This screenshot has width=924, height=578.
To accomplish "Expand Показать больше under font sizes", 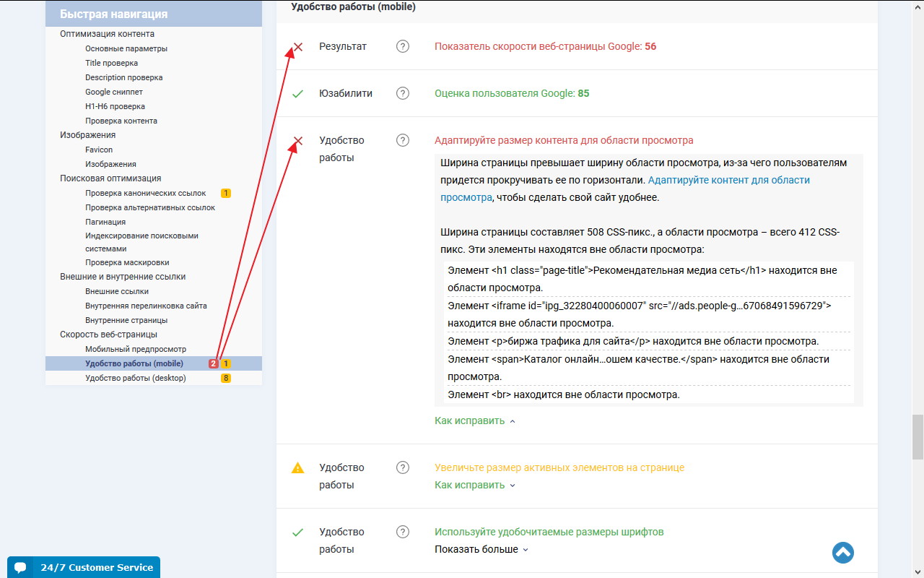I will (x=481, y=550).
